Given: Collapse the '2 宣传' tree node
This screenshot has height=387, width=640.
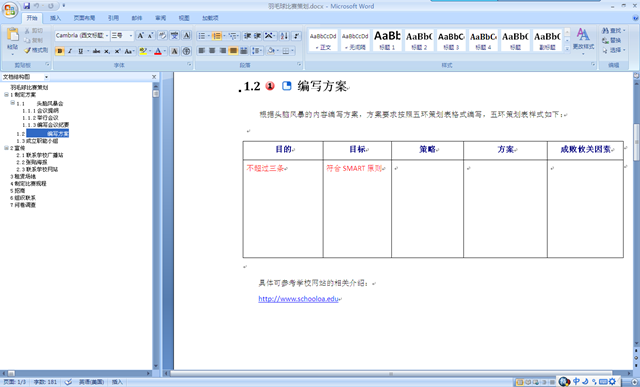Looking at the screenshot, I should [7, 148].
